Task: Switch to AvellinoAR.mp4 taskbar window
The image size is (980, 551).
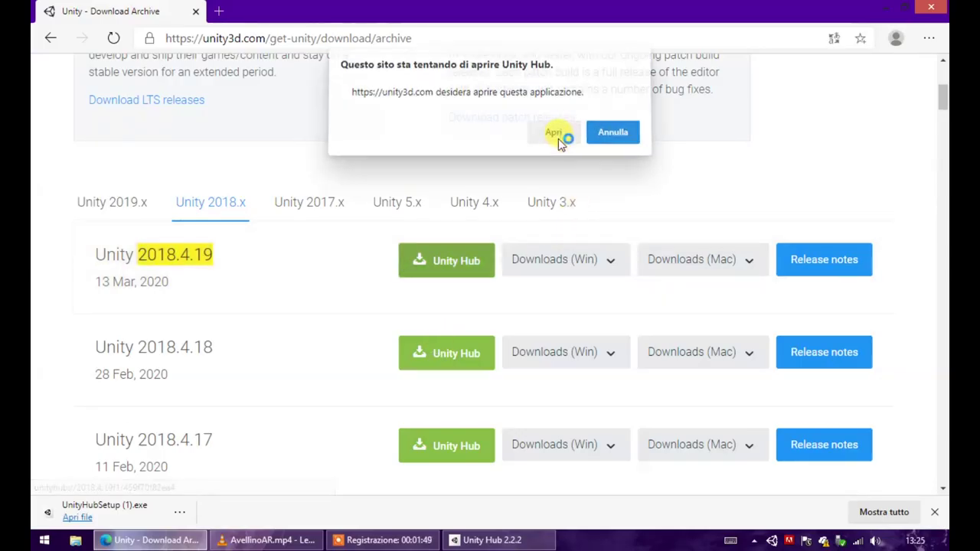Action: coord(266,540)
